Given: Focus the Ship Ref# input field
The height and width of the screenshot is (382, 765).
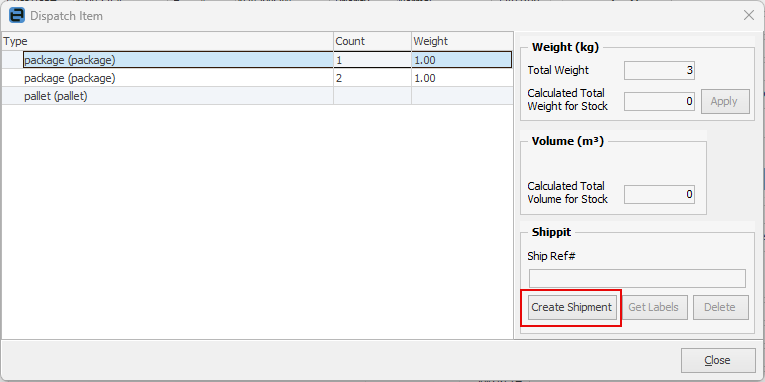Looking at the screenshot, I should point(637,278).
